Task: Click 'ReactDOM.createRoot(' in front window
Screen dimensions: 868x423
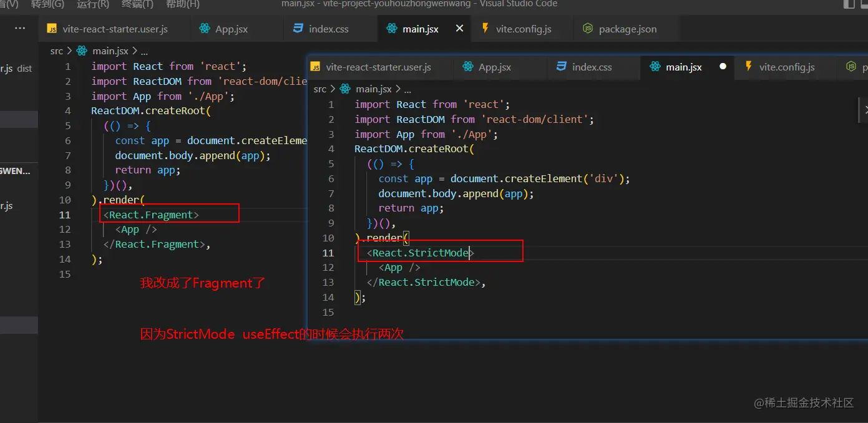Action: [x=415, y=149]
